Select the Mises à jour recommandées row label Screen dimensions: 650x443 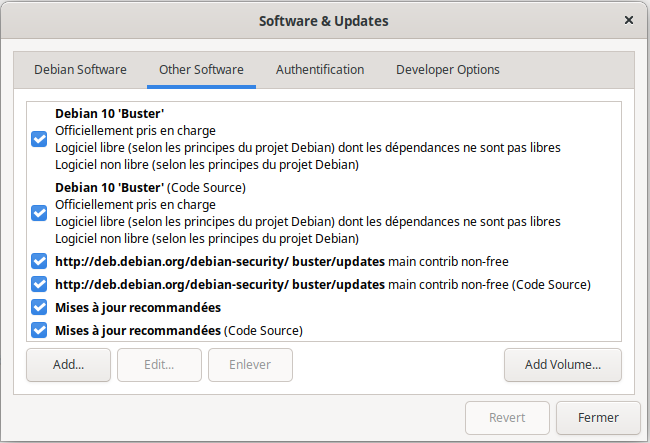click(138, 307)
